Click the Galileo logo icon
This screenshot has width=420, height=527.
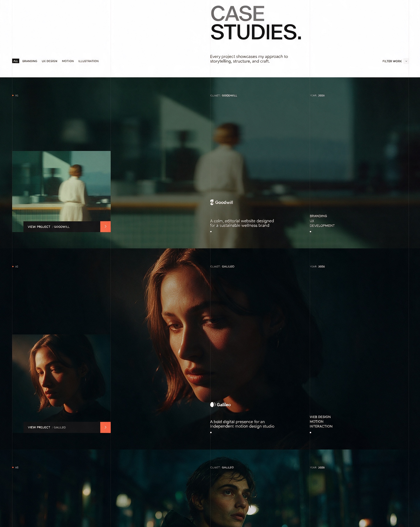coord(213,405)
